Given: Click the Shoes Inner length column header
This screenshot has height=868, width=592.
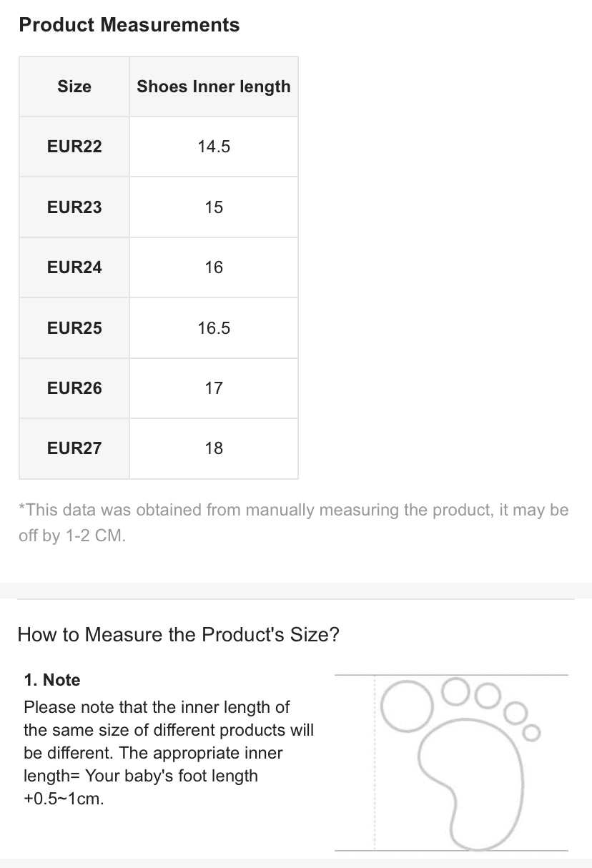Looking at the screenshot, I should point(214,87).
